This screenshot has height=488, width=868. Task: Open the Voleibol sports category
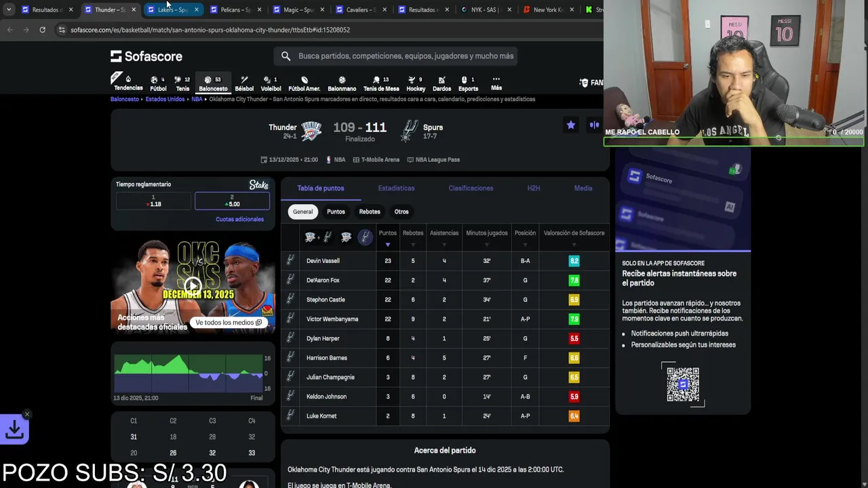(x=271, y=83)
